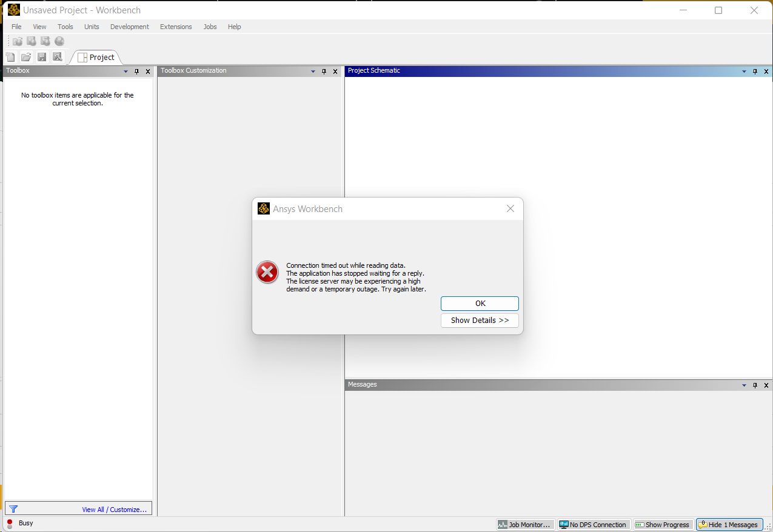Click the New project toolbar icon

pos(10,57)
